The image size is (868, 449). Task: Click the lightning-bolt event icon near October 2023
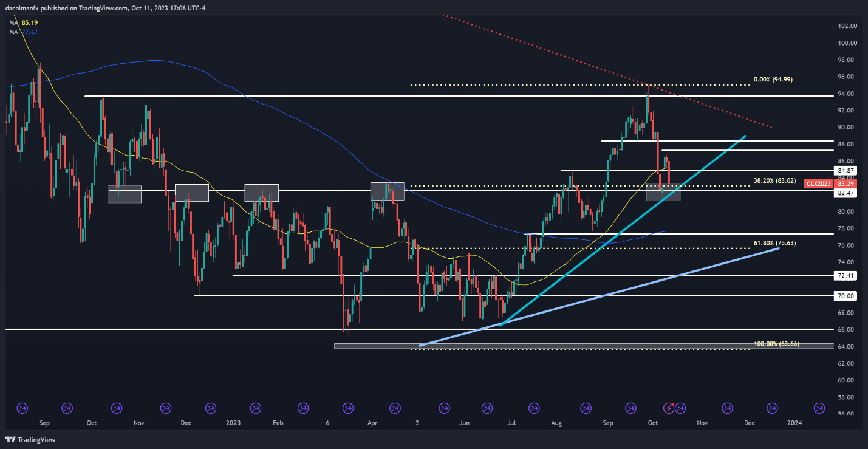671,408
